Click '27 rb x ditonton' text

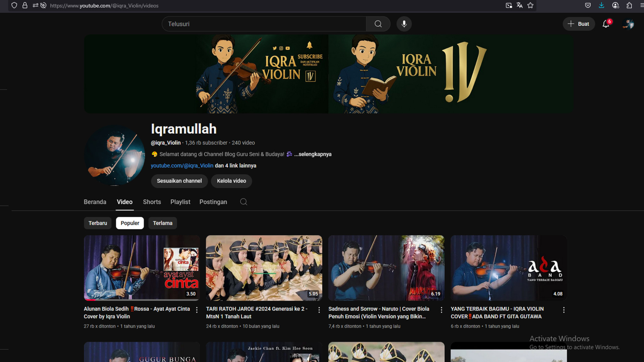coord(99,326)
